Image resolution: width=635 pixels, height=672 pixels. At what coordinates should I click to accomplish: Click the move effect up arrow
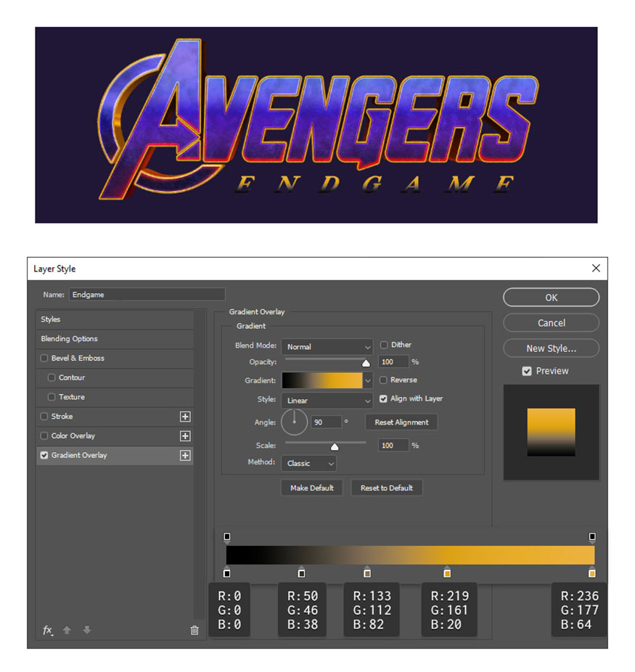point(67,630)
